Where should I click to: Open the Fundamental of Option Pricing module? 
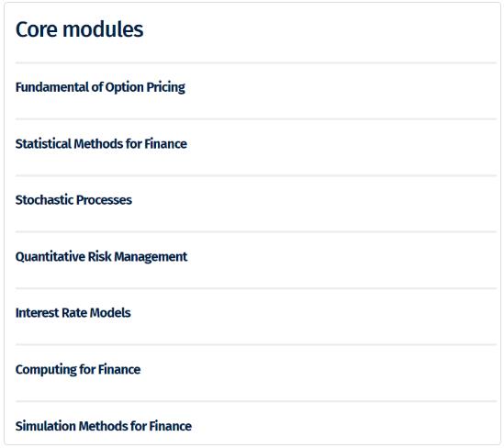pyautogui.click(x=100, y=87)
